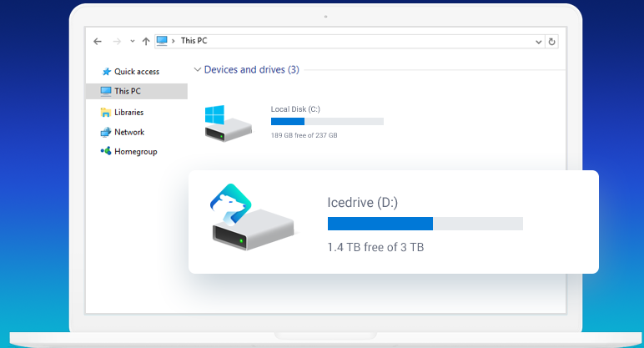Go back with the left arrow

(x=98, y=41)
